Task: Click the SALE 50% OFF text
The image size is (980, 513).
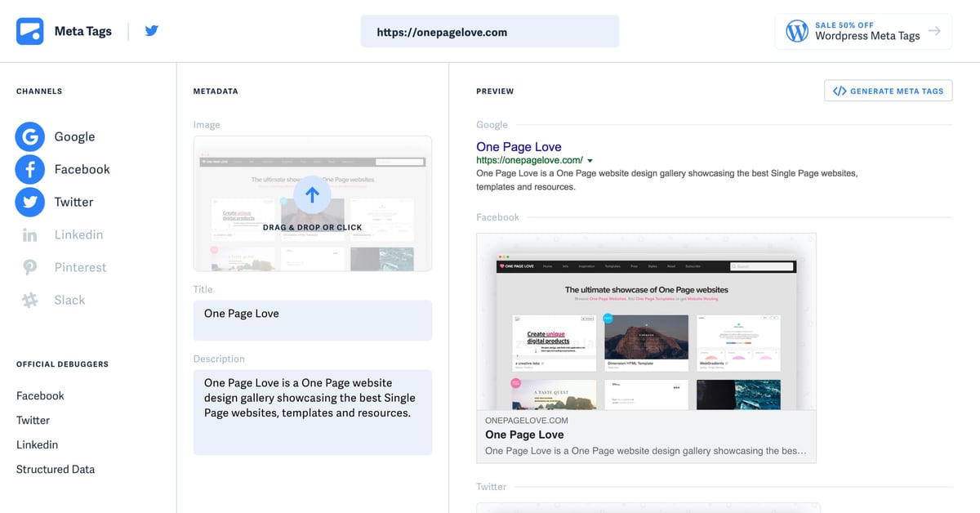Action: point(844,25)
